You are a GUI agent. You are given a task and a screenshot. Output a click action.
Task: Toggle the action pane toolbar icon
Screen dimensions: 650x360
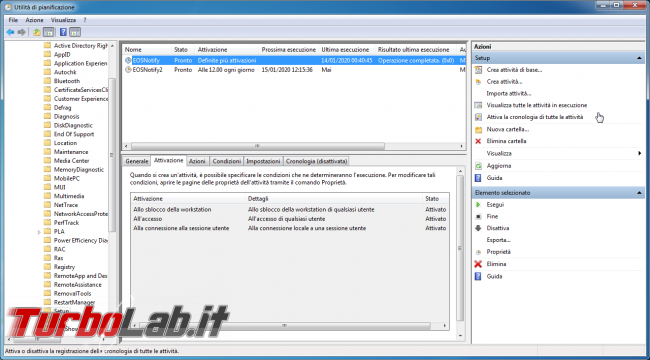(x=75, y=32)
